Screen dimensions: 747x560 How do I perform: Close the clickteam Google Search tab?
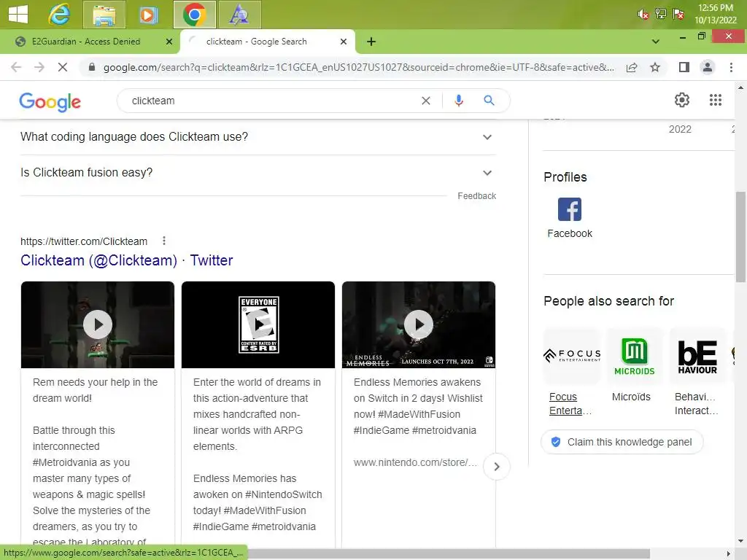coord(344,42)
